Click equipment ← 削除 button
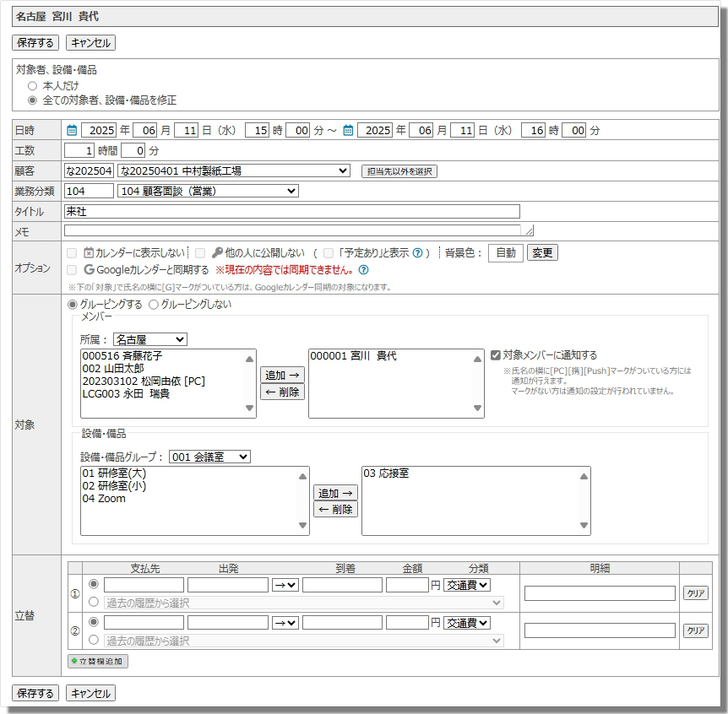This screenshot has height=714, width=728. click(335, 510)
